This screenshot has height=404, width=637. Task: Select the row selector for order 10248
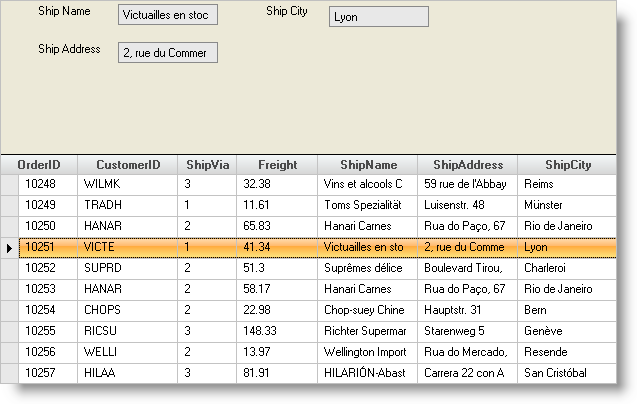[x=9, y=184]
